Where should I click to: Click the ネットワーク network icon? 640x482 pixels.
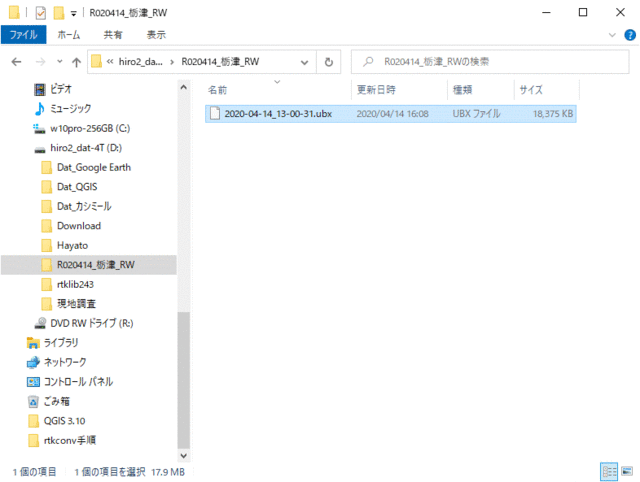click(x=33, y=362)
